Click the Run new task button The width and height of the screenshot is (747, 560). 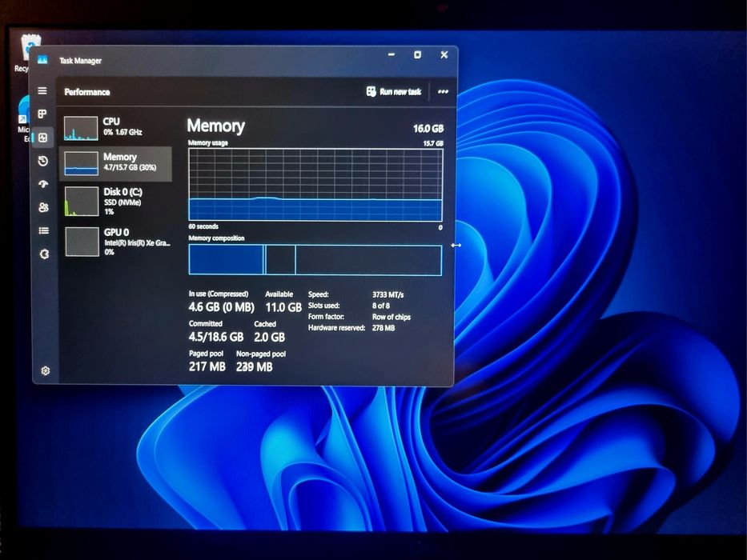point(393,91)
